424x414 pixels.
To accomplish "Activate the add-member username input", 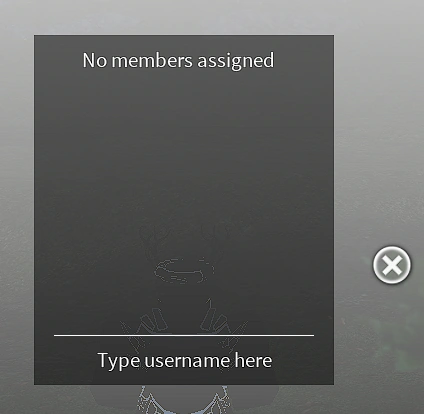I will [x=184, y=360].
